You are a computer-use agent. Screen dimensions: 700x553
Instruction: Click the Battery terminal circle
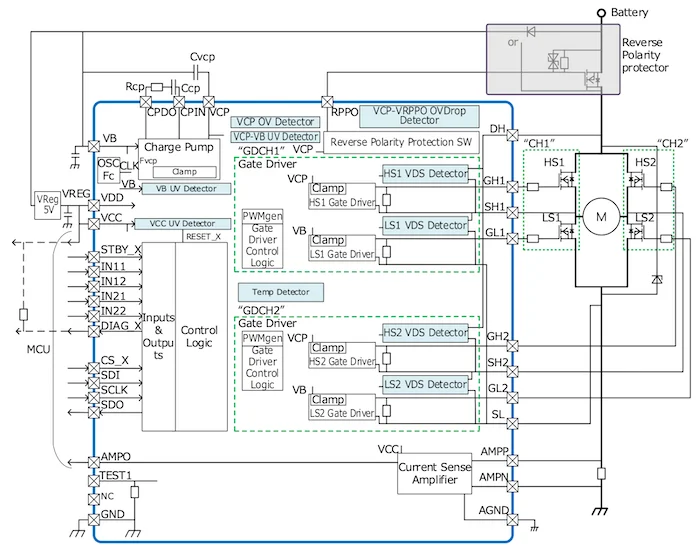tap(601, 13)
